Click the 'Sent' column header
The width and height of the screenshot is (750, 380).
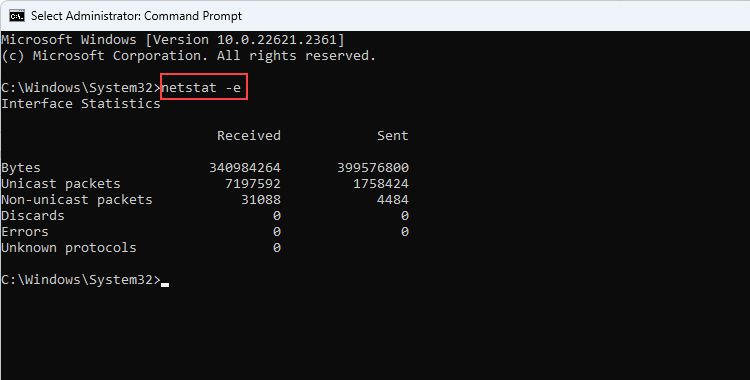[393, 135]
